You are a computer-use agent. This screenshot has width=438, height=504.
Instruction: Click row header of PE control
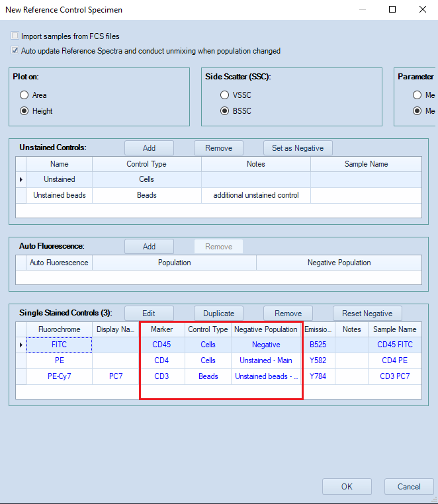[x=21, y=360]
